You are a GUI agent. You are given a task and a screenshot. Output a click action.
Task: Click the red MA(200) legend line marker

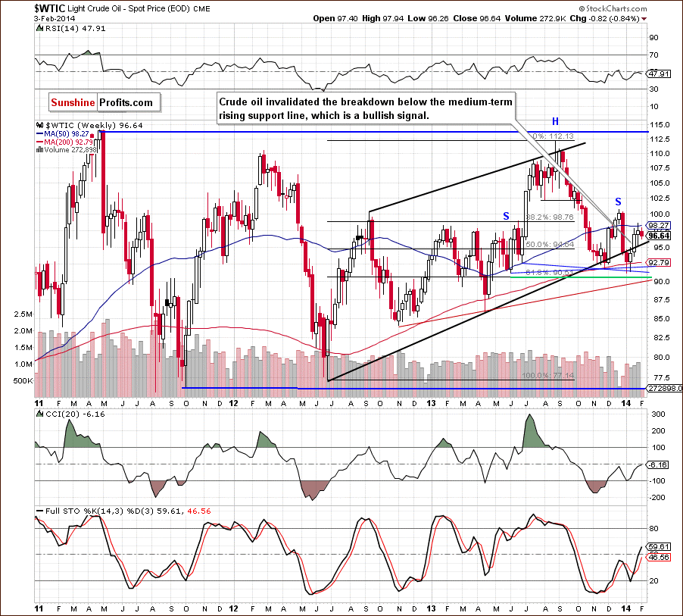[40, 142]
